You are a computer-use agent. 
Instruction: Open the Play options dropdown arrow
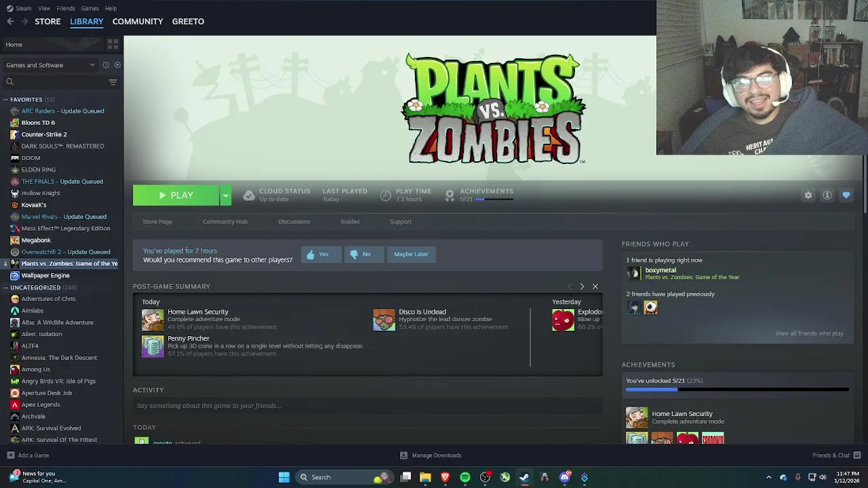coord(225,195)
